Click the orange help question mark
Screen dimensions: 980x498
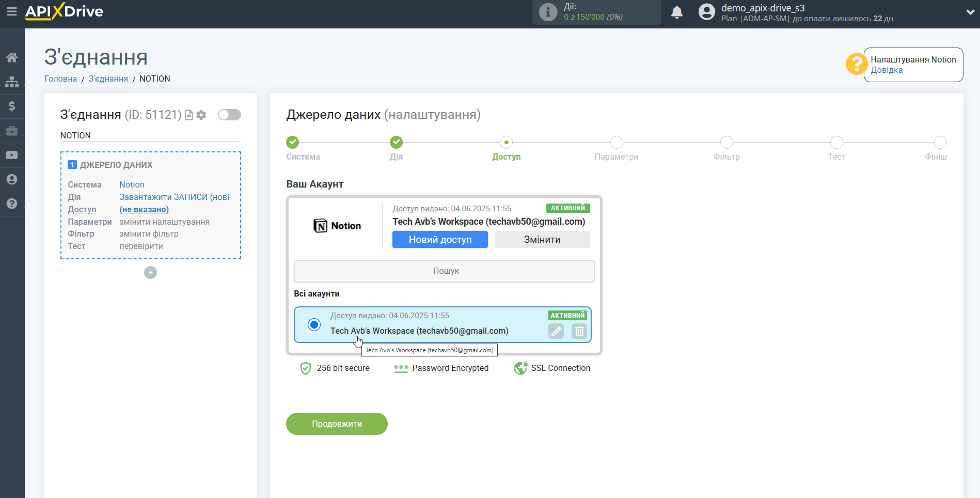pyautogui.click(x=856, y=64)
